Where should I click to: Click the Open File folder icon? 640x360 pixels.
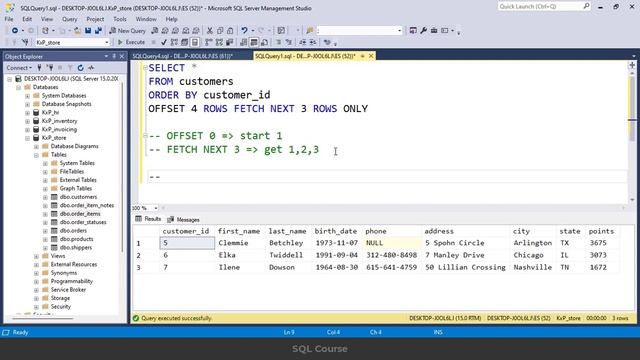tap(77, 31)
